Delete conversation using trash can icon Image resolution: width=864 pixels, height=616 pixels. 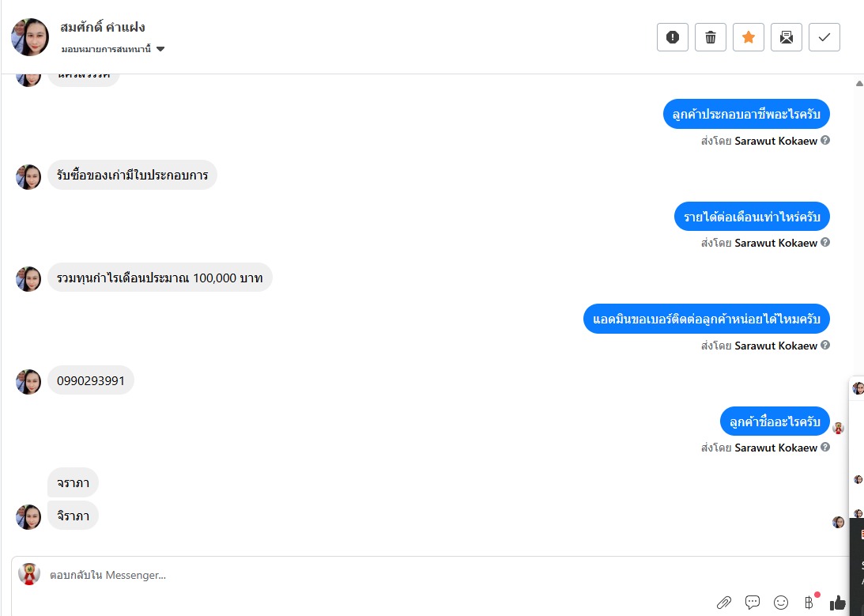(711, 37)
